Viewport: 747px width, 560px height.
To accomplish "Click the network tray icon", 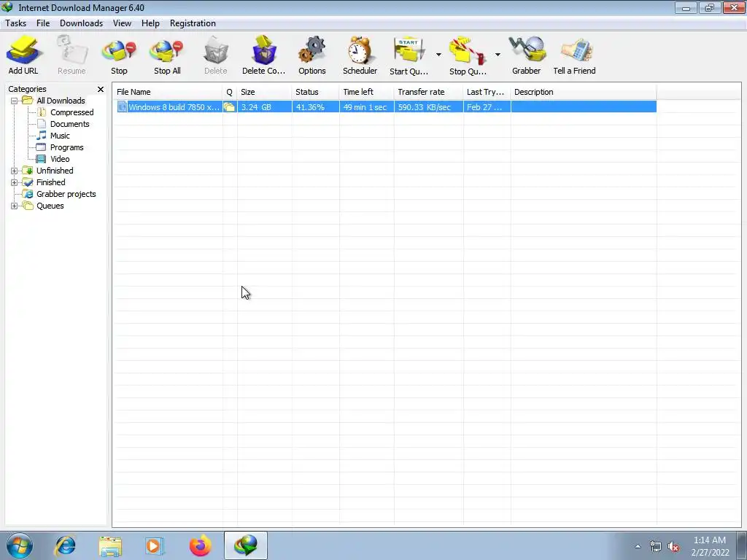I will pyautogui.click(x=656, y=547).
